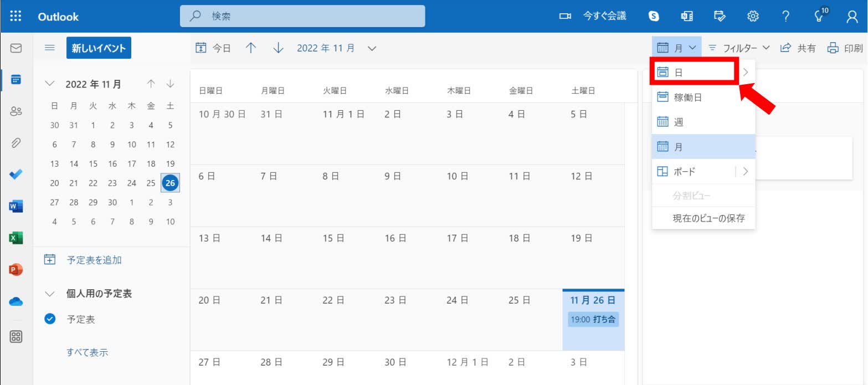Collapse the mini calendar 2022年11月 chevron
The width and height of the screenshot is (868, 385).
point(51,84)
